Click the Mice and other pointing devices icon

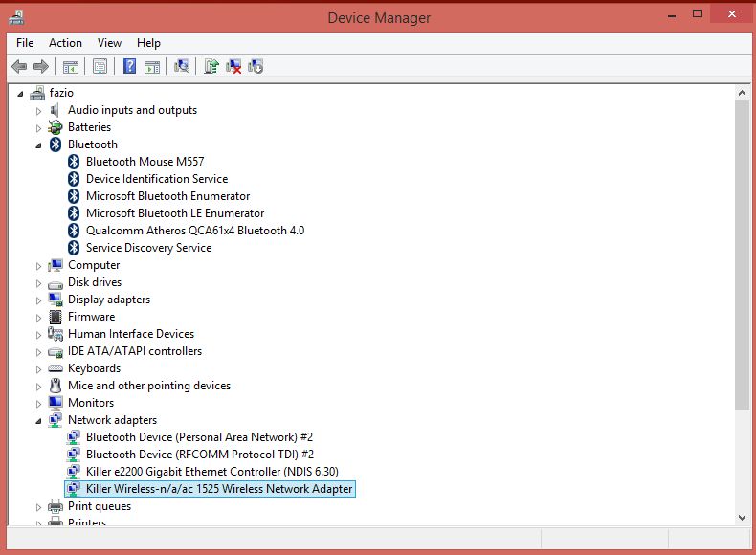pyautogui.click(x=56, y=386)
